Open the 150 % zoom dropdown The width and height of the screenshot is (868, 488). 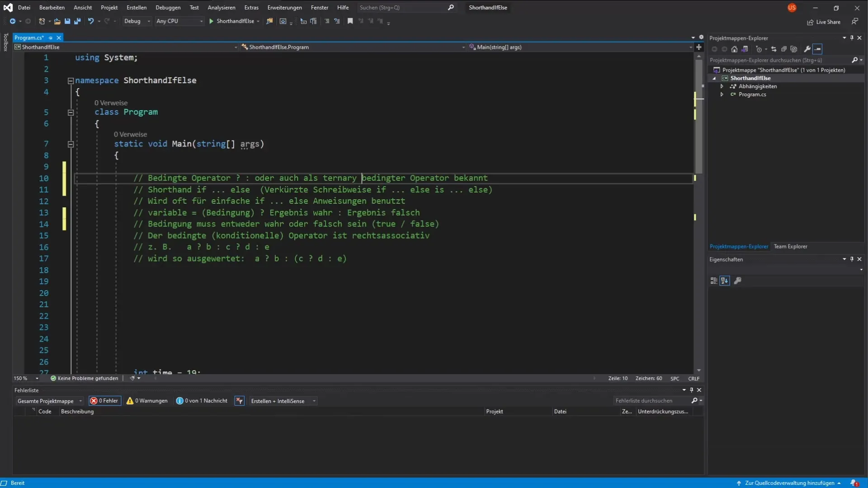point(26,378)
